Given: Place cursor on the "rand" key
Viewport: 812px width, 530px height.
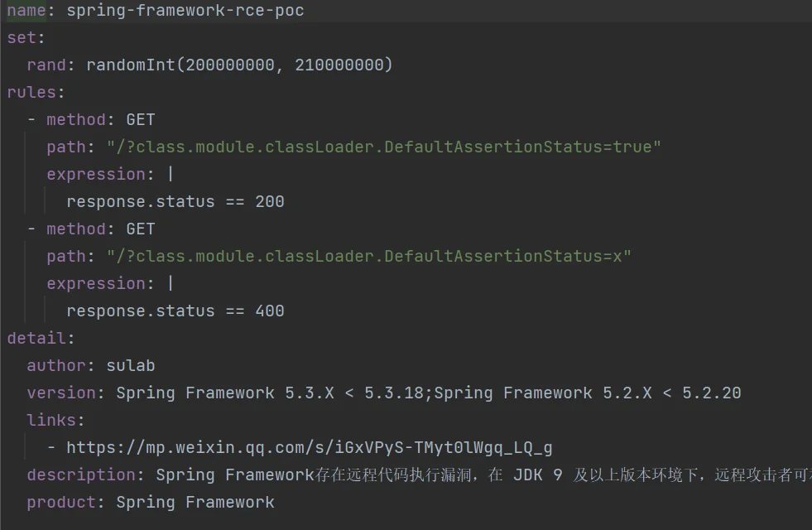Looking at the screenshot, I should [46, 65].
